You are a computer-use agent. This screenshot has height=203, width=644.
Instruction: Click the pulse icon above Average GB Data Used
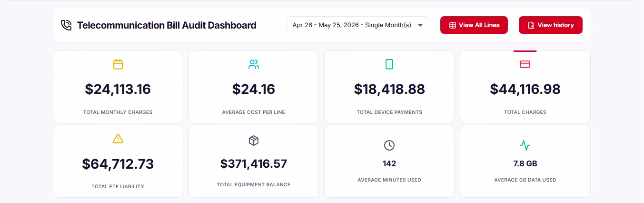pyautogui.click(x=525, y=145)
